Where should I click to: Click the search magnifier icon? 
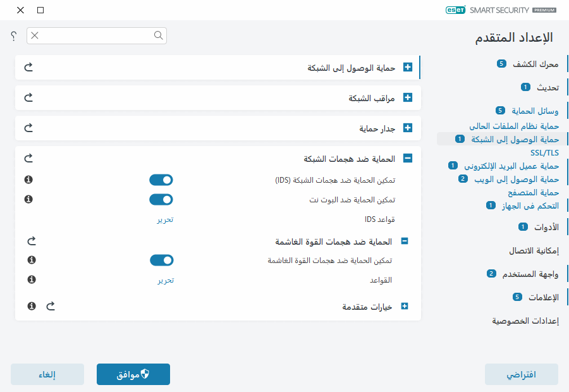click(x=158, y=36)
